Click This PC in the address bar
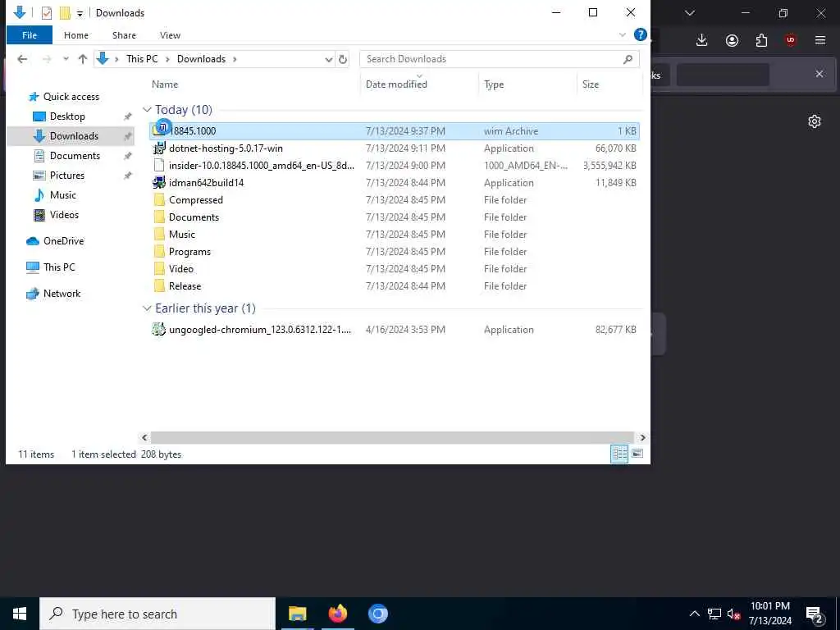The height and width of the screenshot is (630, 840). pos(142,59)
